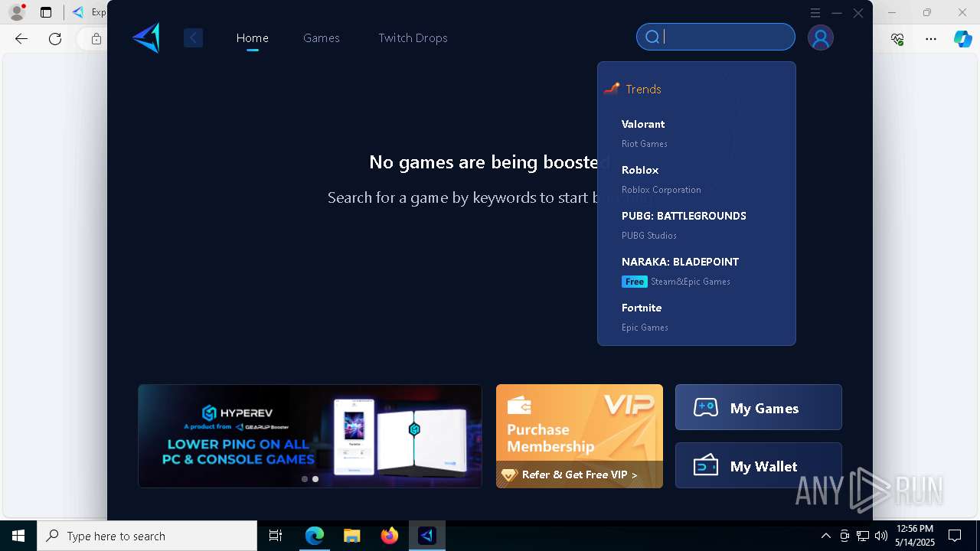
Task: Click the search magnifier icon
Action: pos(652,37)
